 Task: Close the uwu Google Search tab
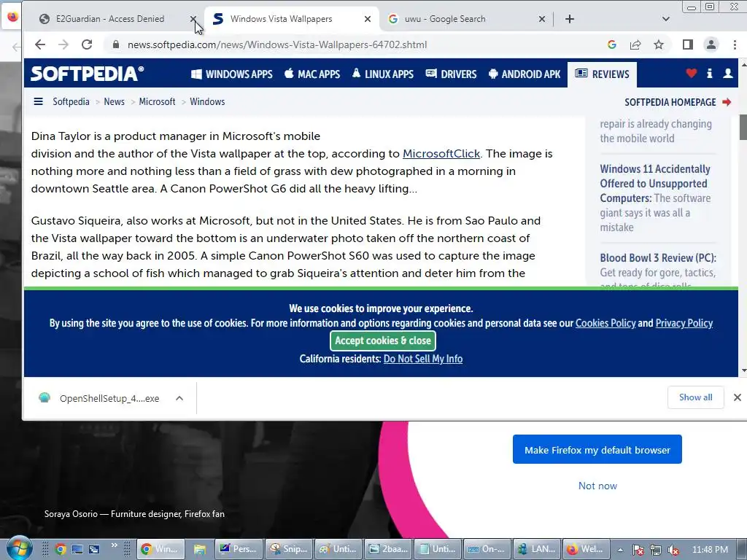click(x=542, y=19)
